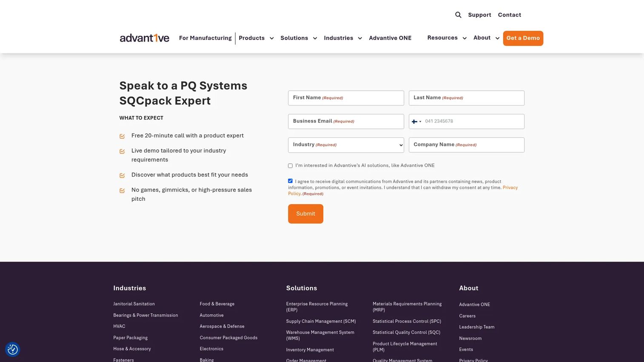Visit the HVAC industry link
644x362 pixels.
click(x=119, y=327)
